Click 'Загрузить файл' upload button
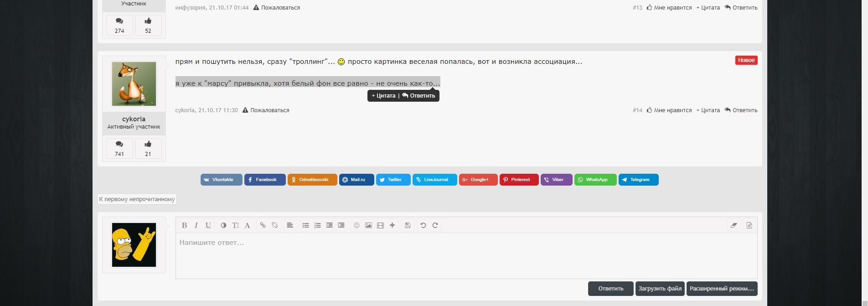 point(660,289)
